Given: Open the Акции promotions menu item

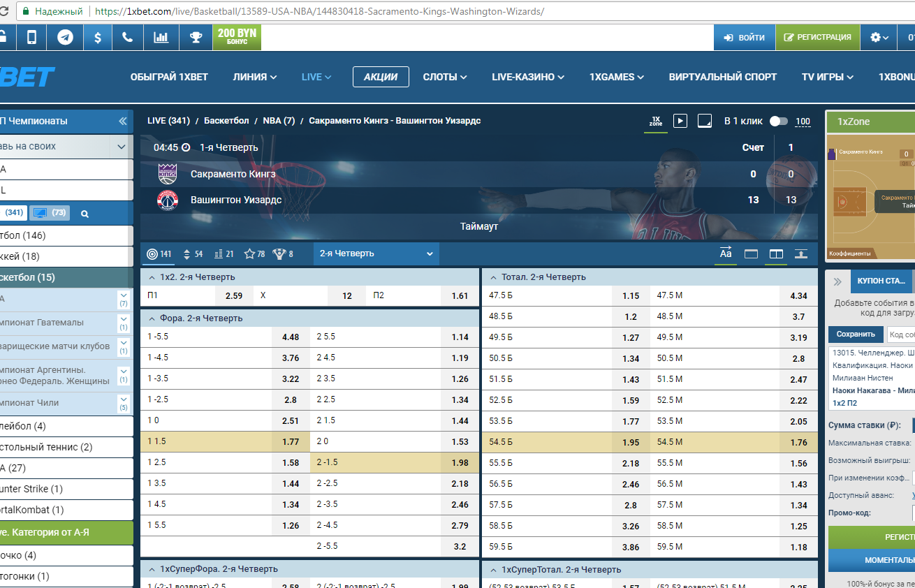Looking at the screenshot, I should [x=381, y=77].
